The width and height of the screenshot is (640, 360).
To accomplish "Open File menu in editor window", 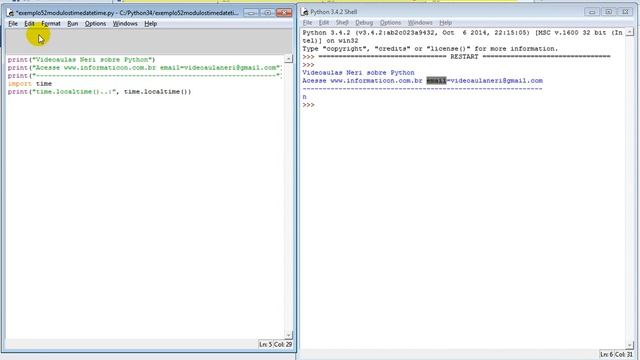I will [x=13, y=24].
